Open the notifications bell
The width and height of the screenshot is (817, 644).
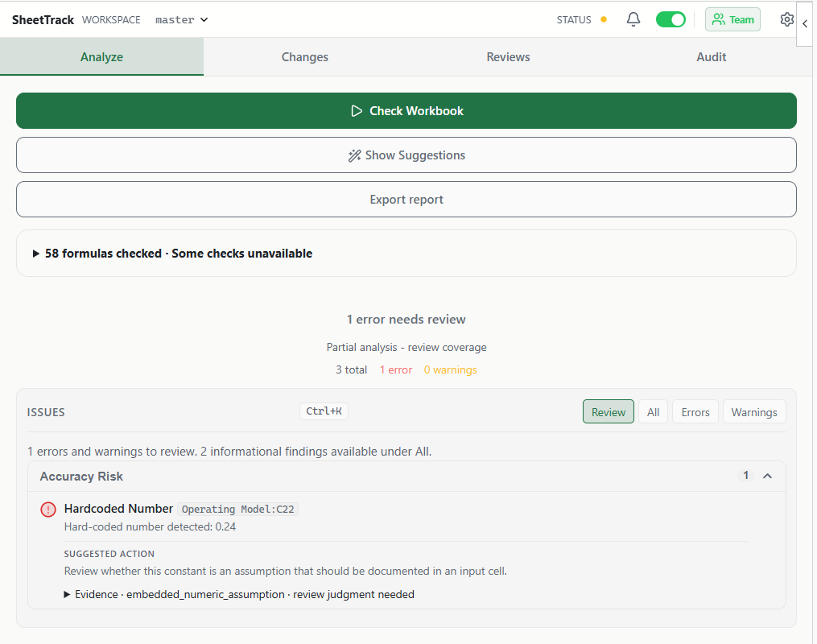pos(633,20)
